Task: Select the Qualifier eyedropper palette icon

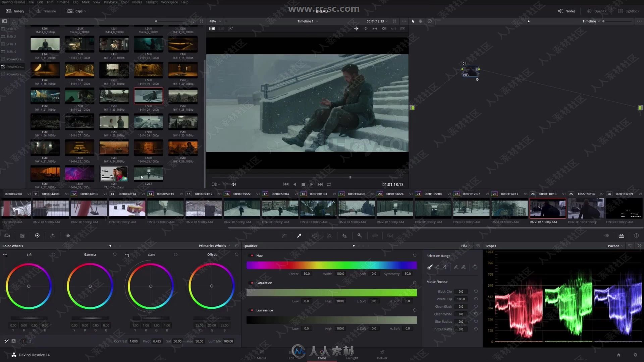Action: 299,236
